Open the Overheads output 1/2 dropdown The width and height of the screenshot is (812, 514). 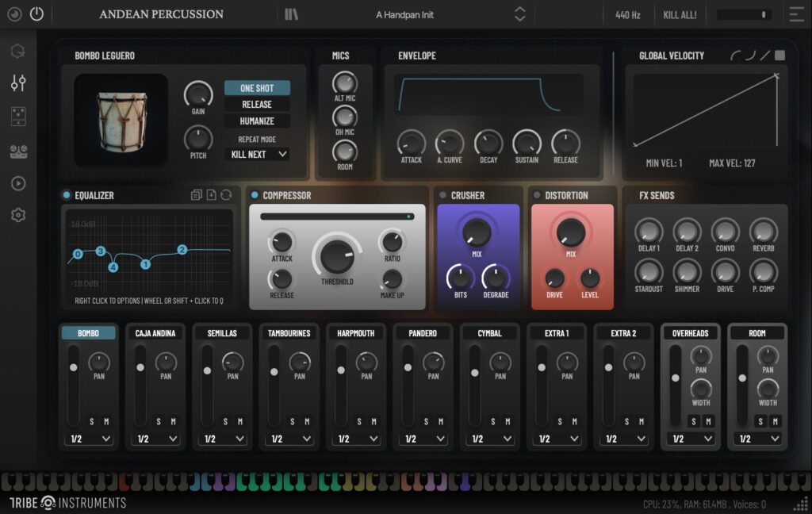point(692,439)
